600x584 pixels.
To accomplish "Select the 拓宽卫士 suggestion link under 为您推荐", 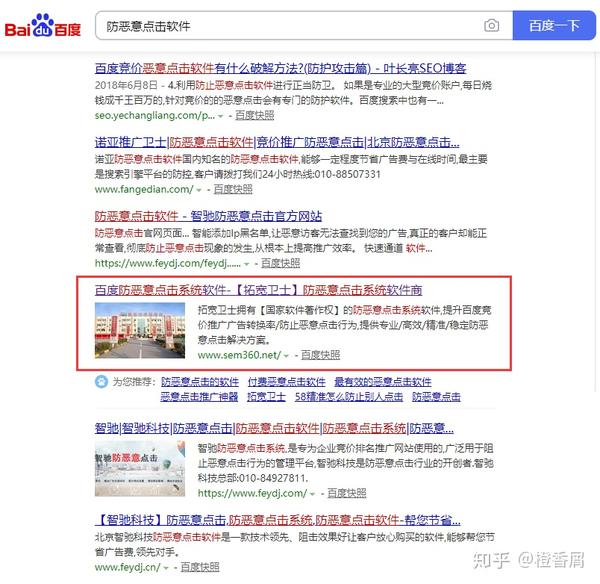I will coord(266,397).
